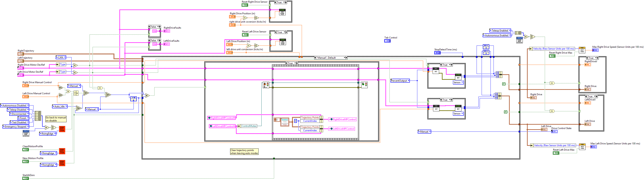
Task: Open the Auto_Idle enum constant
Action: pos(60,106)
